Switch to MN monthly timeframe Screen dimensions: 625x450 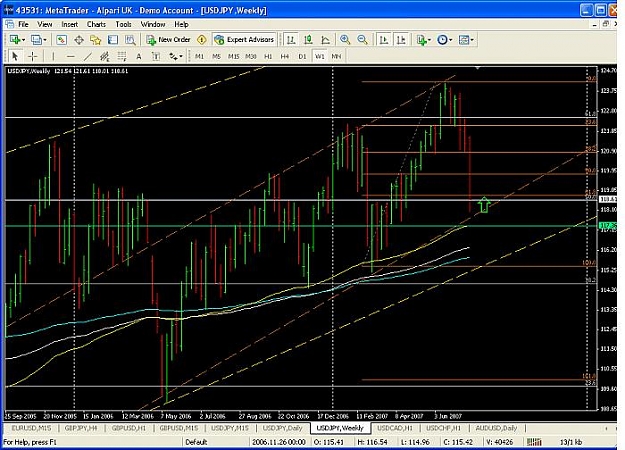pos(336,57)
